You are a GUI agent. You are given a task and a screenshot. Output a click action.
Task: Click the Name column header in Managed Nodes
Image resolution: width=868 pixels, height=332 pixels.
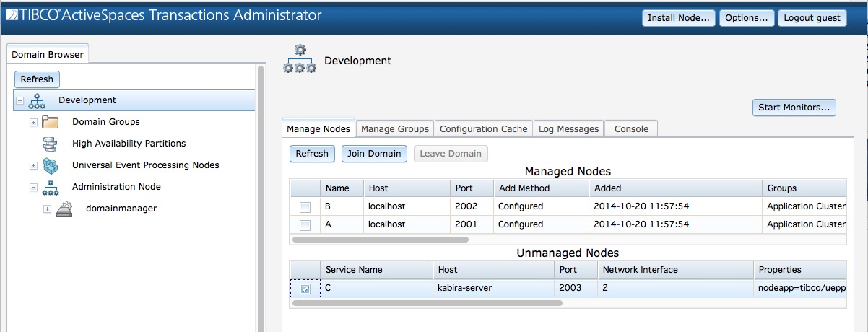[x=342, y=188]
